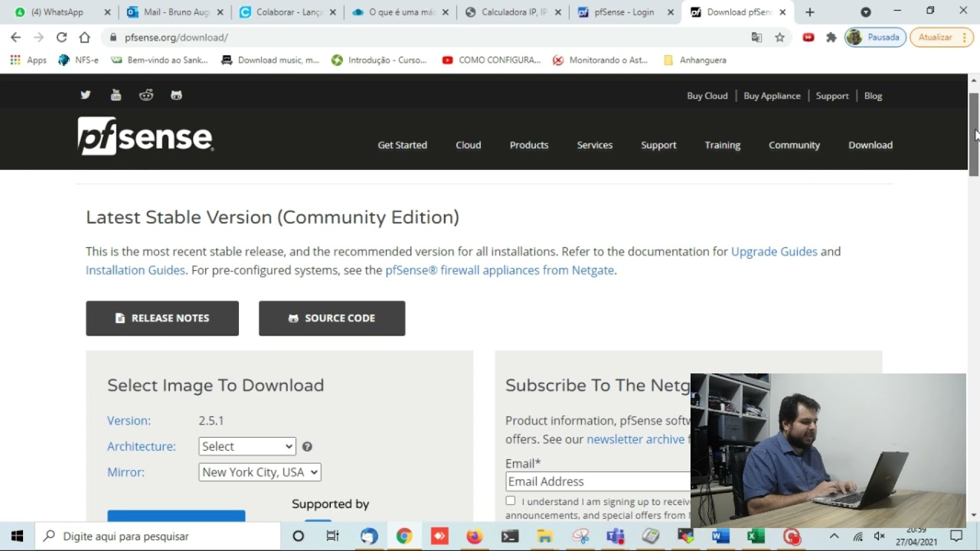Open pfSense Twitter social icon
980x551 pixels.
[x=86, y=95]
